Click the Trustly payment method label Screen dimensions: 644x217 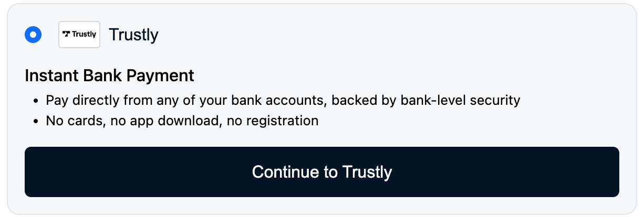coord(133,35)
